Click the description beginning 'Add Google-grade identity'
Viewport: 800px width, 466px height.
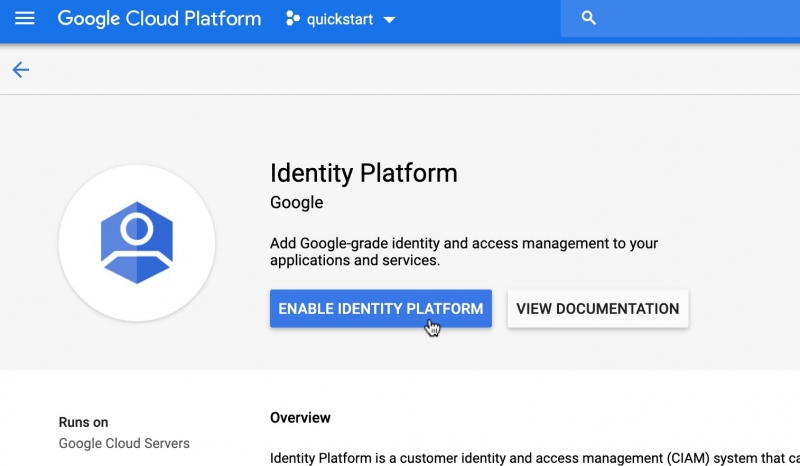(464, 252)
